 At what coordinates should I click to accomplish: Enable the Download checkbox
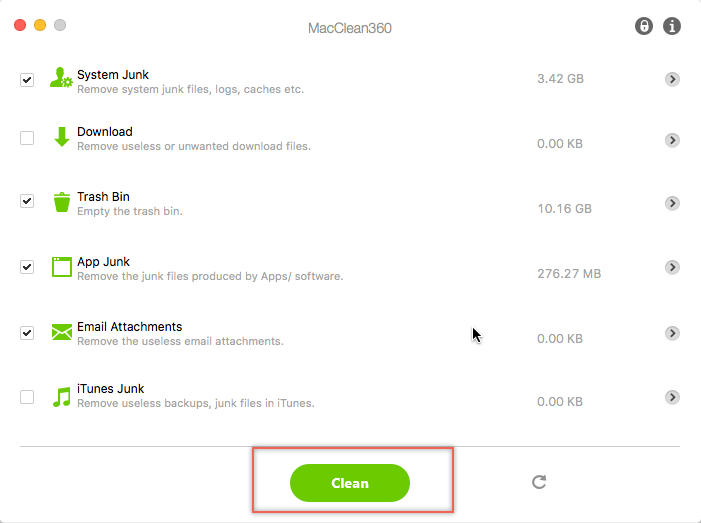[27, 138]
